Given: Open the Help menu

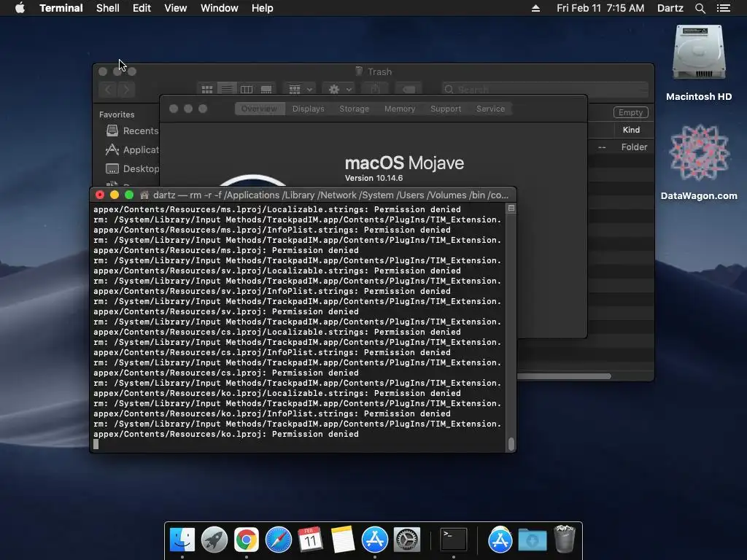Looking at the screenshot, I should coord(263,8).
